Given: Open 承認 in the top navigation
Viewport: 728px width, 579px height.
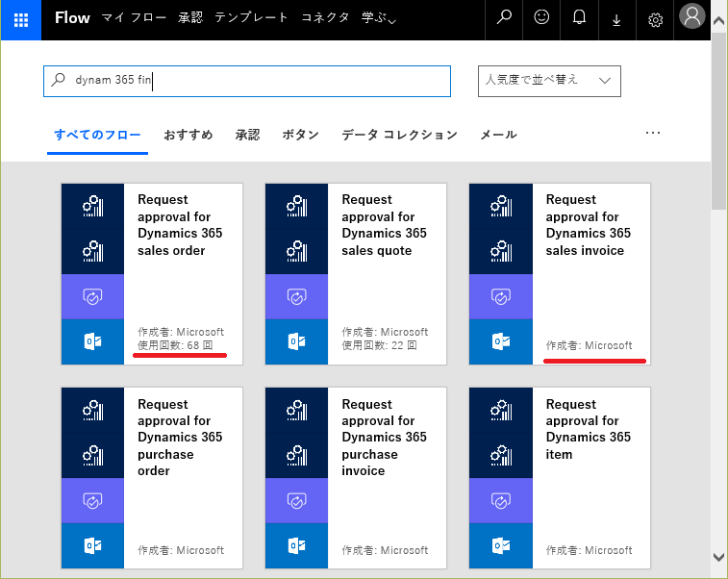Looking at the screenshot, I should click(x=190, y=17).
